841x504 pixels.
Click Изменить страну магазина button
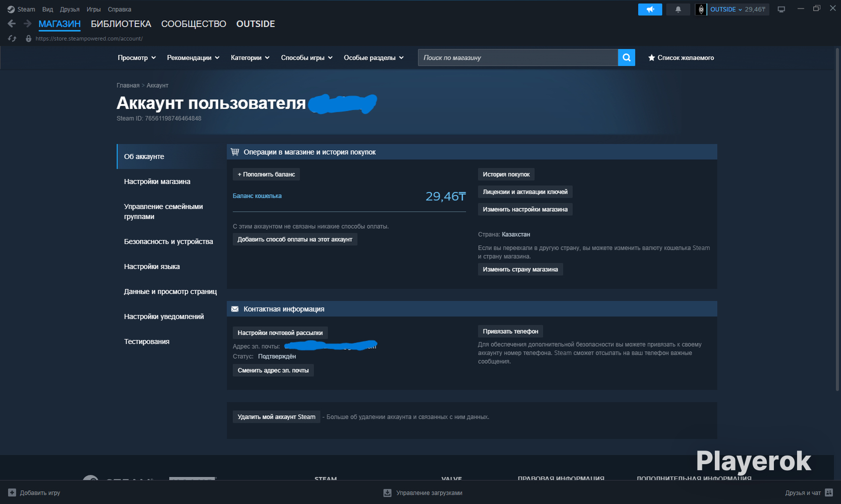click(520, 269)
